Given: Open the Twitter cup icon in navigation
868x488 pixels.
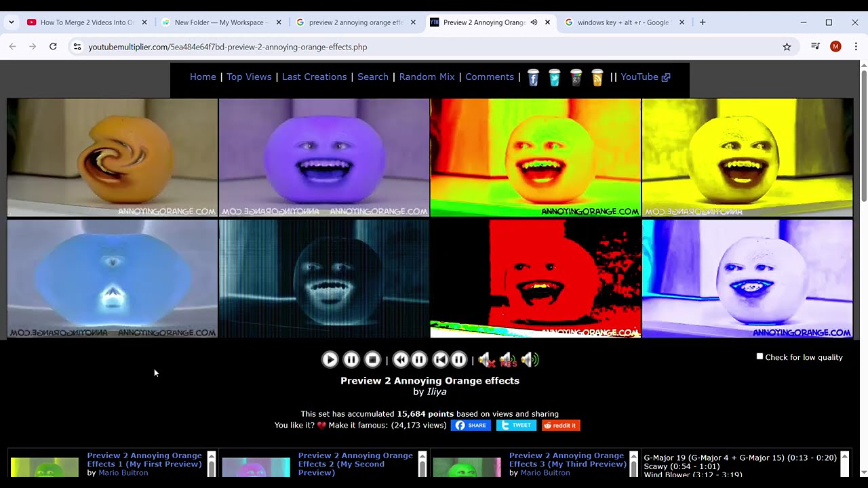Looking at the screenshot, I should [x=555, y=77].
